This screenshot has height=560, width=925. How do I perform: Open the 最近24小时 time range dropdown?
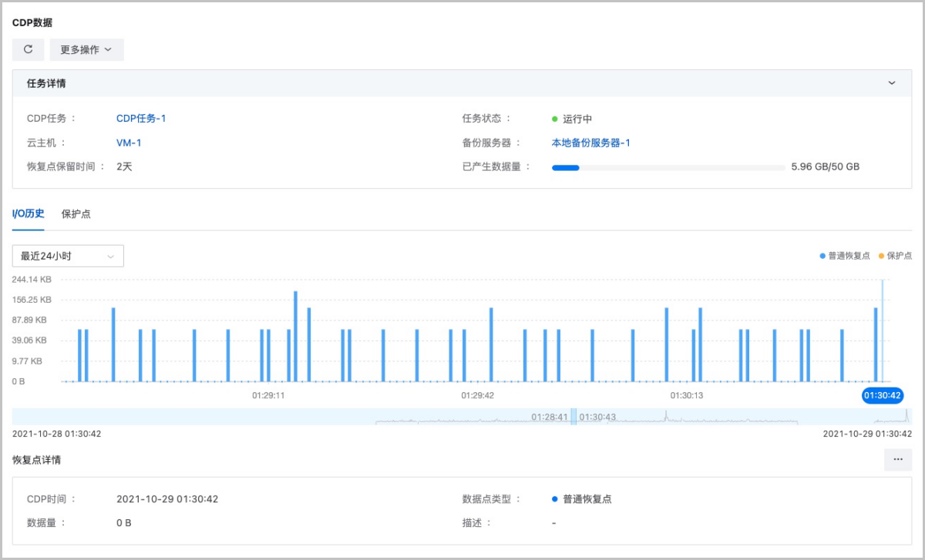point(68,256)
